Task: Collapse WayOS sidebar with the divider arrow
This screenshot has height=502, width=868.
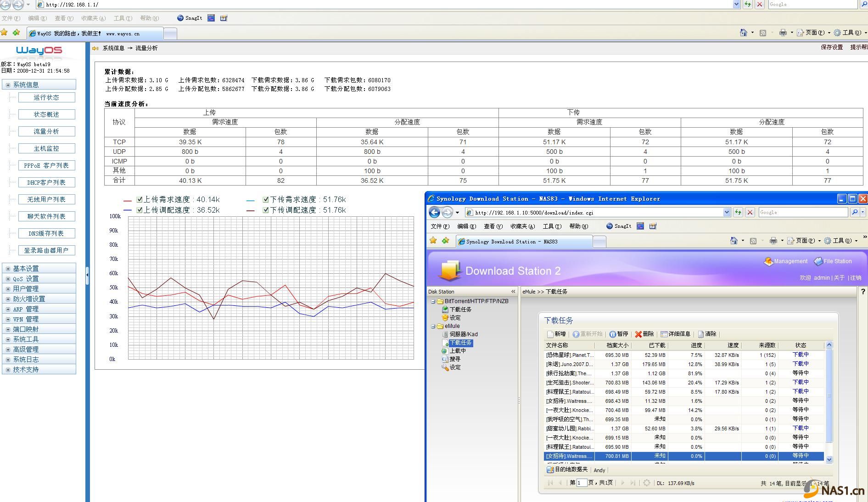Action: click(x=87, y=275)
